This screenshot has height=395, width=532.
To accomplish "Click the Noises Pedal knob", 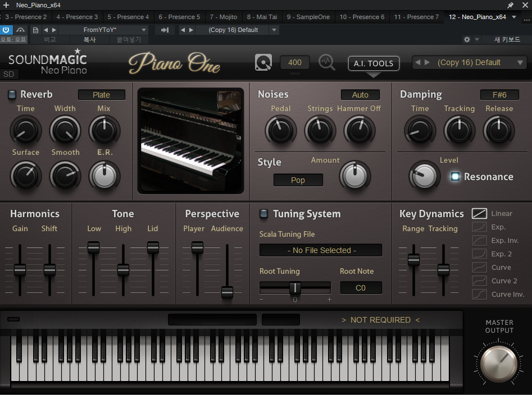I will point(280,131).
